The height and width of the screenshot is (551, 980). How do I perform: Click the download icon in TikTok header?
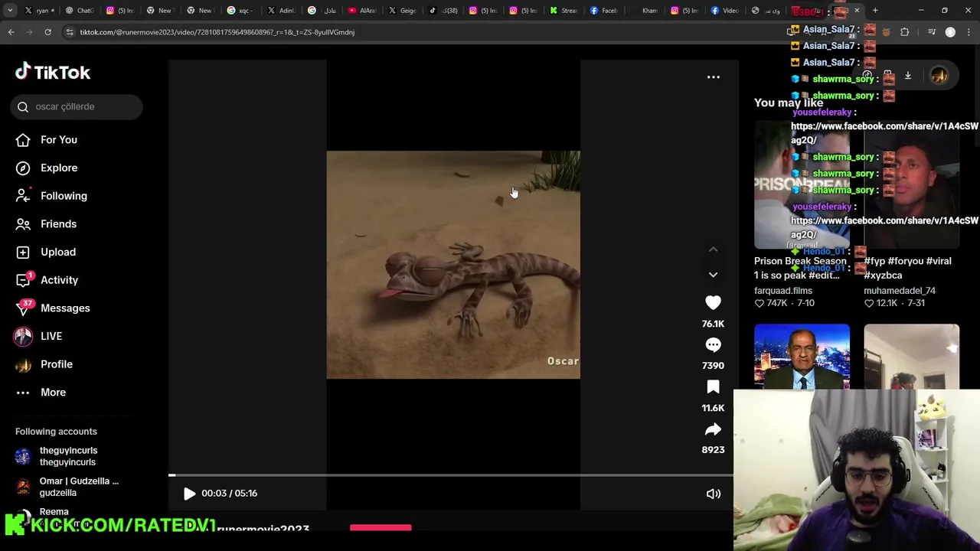[908, 76]
